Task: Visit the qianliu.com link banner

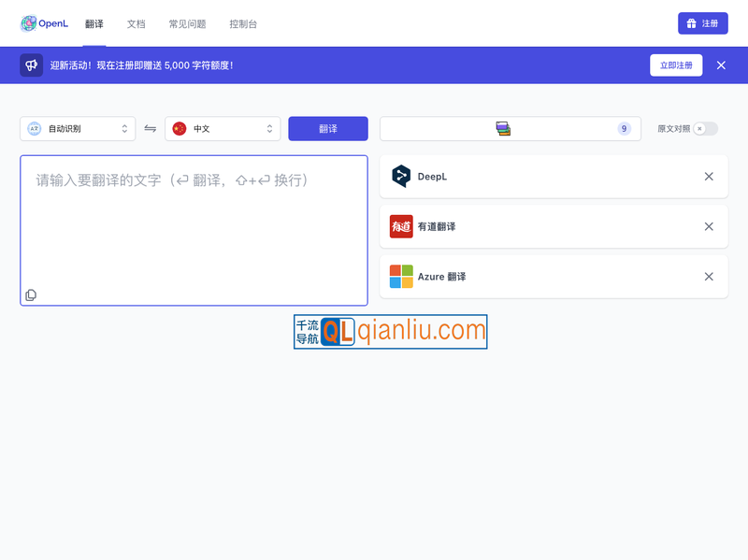Action: [390, 331]
